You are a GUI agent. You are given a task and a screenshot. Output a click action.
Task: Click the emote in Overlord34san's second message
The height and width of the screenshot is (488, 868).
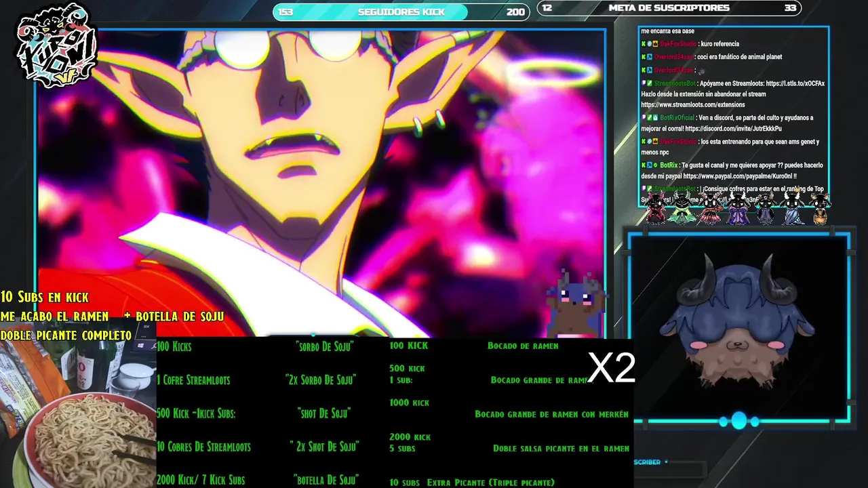702,70
